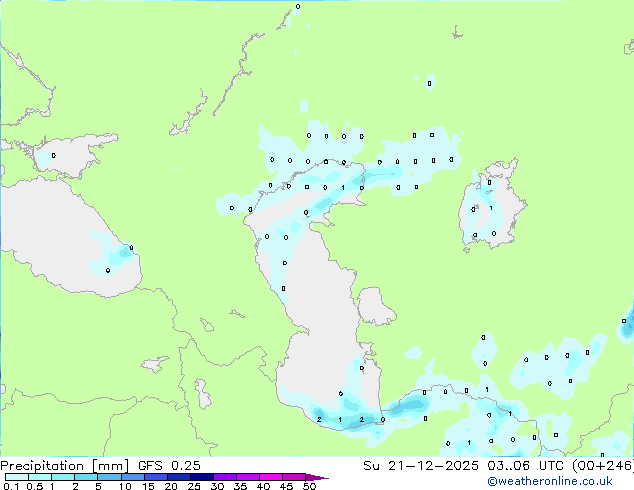Pick the 40–45 mm magenta legend swatch
634x490 pixels.
tap(271, 477)
